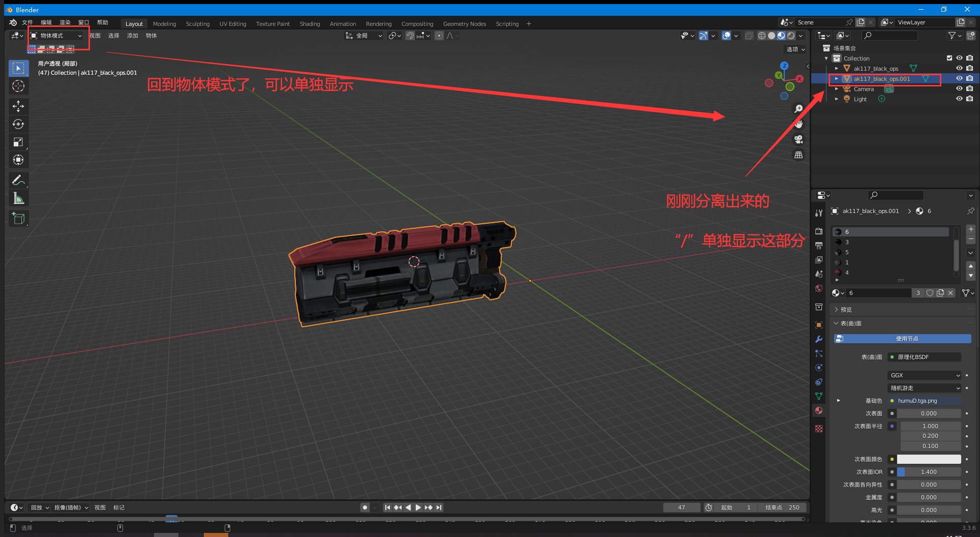Hide the Light object in outliner
980x537 pixels.
coord(959,99)
